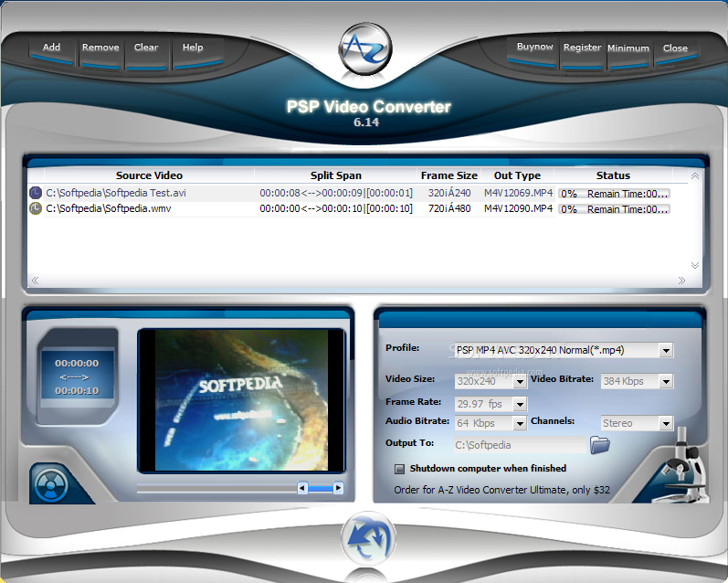The height and width of the screenshot is (583, 728).
Task: Open the Profile dropdown
Action: pos(666,350)
